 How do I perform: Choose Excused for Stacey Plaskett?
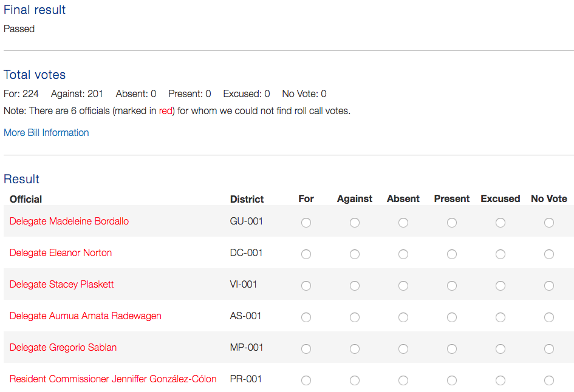pos(501,286)
